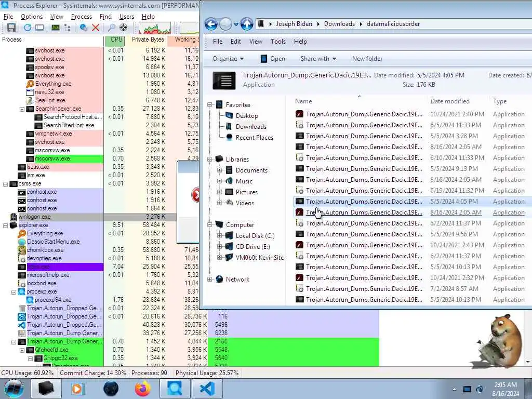Click the taskbar clock showing 2:05 AM
This screenshot has height=399, width=532.
pyautogui.click(x=505, y=389)
